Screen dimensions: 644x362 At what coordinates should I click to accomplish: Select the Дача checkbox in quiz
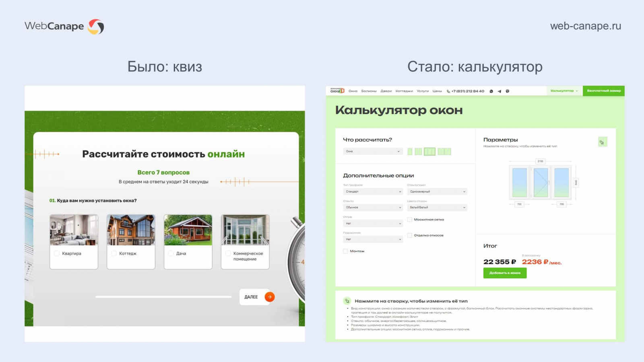pos(171,253)
